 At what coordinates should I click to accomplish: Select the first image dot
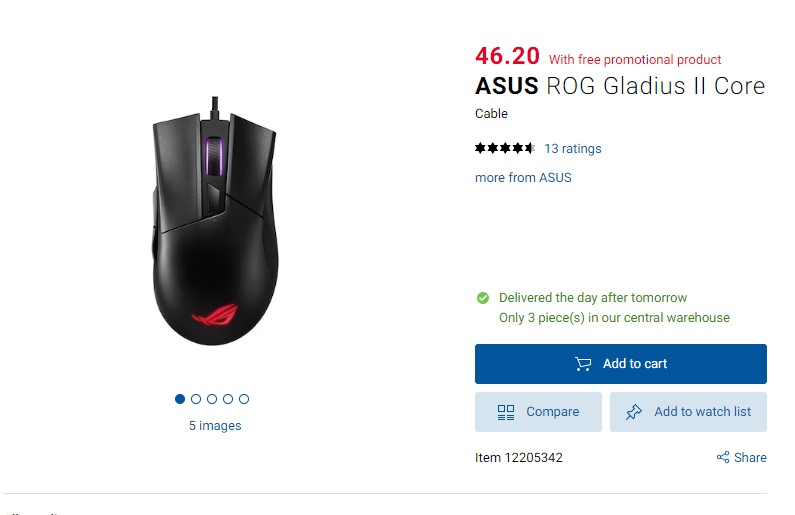(180, 399)
